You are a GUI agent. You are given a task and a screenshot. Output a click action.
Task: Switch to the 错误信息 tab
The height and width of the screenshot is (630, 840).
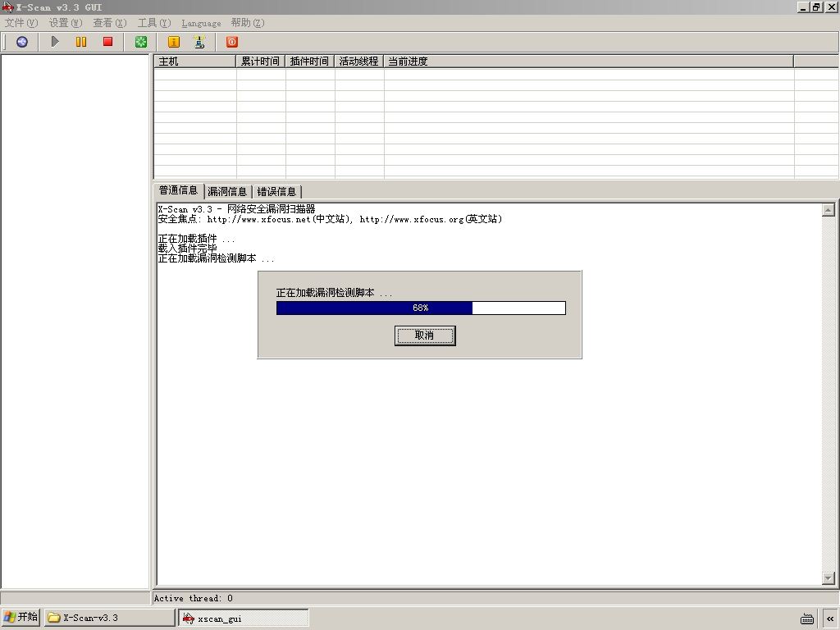point(276,191)
